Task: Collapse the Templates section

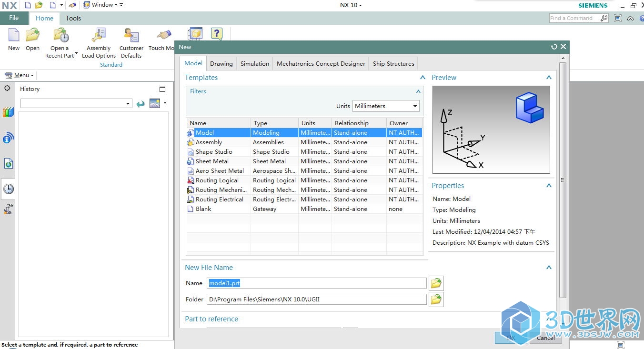Action: [x=423, y=77]
